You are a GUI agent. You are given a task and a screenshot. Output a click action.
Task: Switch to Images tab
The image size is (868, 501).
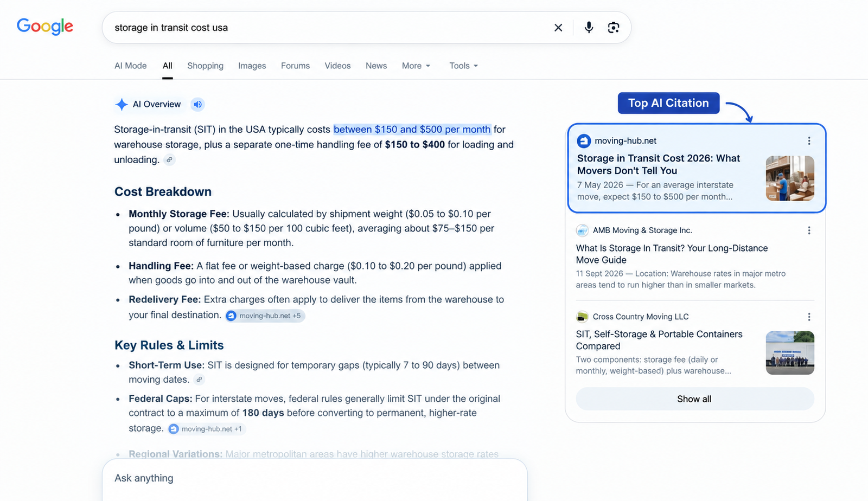click(252, 66)
